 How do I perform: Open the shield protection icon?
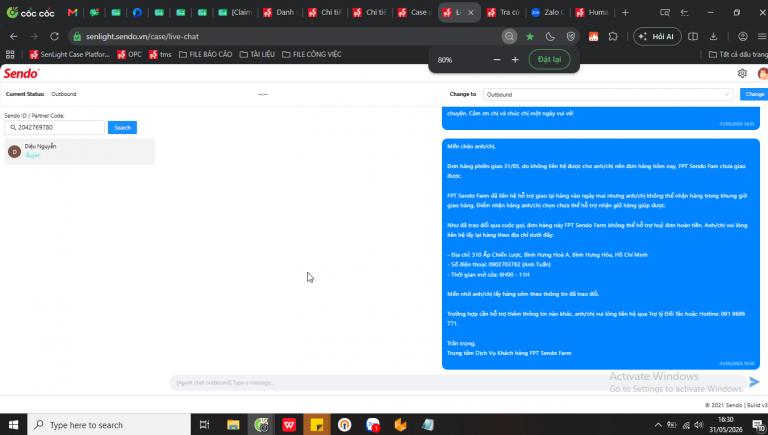point(571,36)
